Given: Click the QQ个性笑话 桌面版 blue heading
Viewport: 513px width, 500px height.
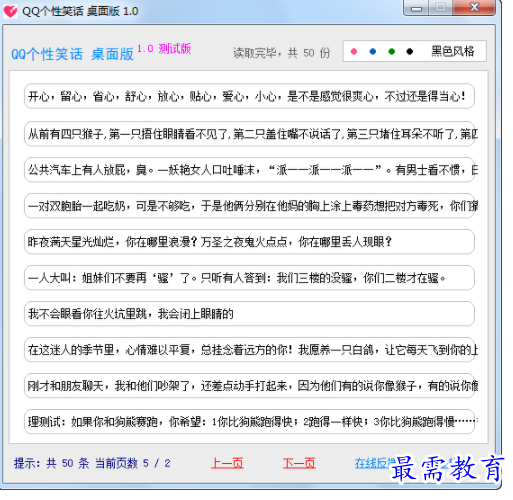Looking at the screenshot, I should pos(72,54).
